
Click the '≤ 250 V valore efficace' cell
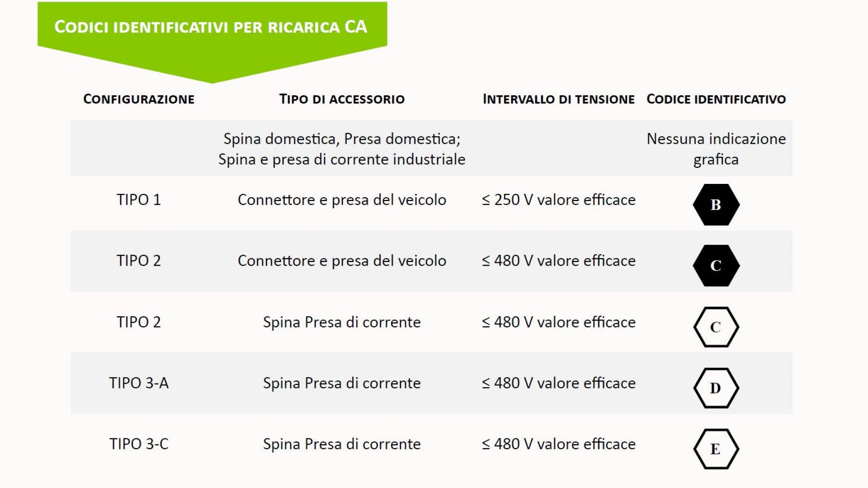[559, 200]
